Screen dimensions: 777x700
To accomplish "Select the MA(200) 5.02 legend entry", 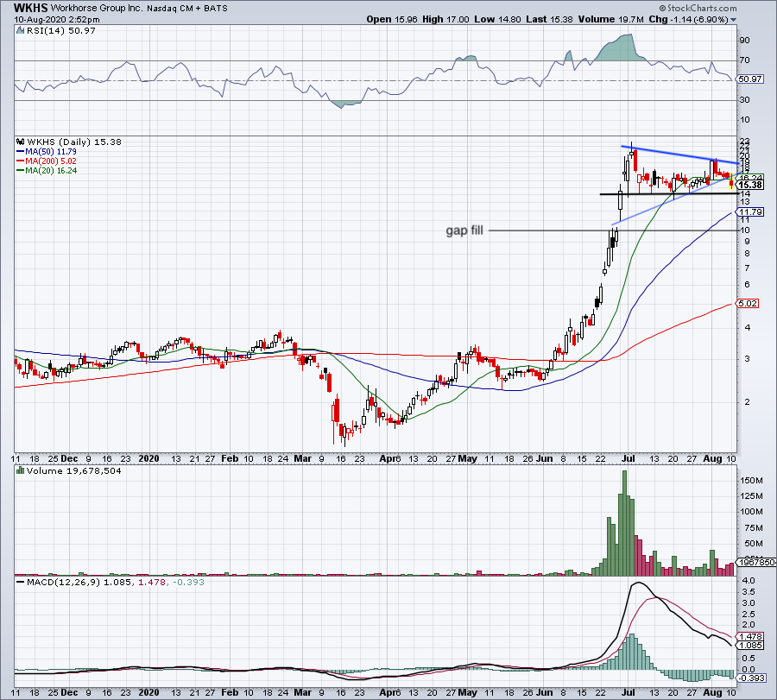I will (47, 161).
